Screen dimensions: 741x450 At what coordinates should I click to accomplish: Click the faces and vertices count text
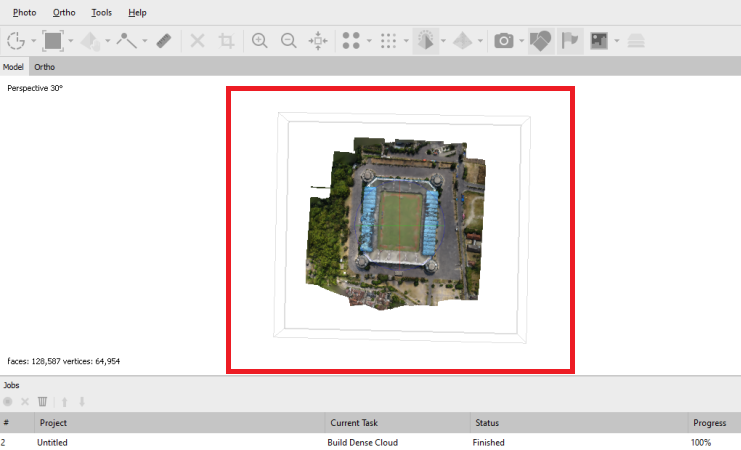[x=64, y=361]
